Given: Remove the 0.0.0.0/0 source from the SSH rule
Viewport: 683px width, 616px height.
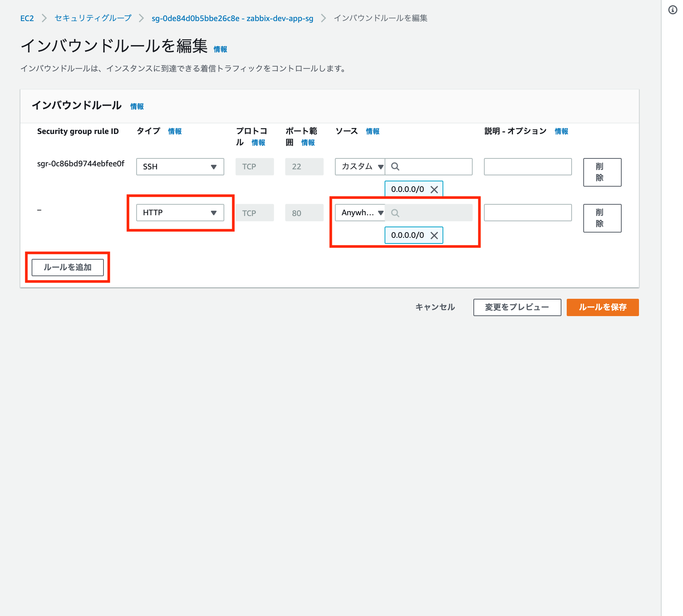Looking at the screenshot, I should point(435,189).
